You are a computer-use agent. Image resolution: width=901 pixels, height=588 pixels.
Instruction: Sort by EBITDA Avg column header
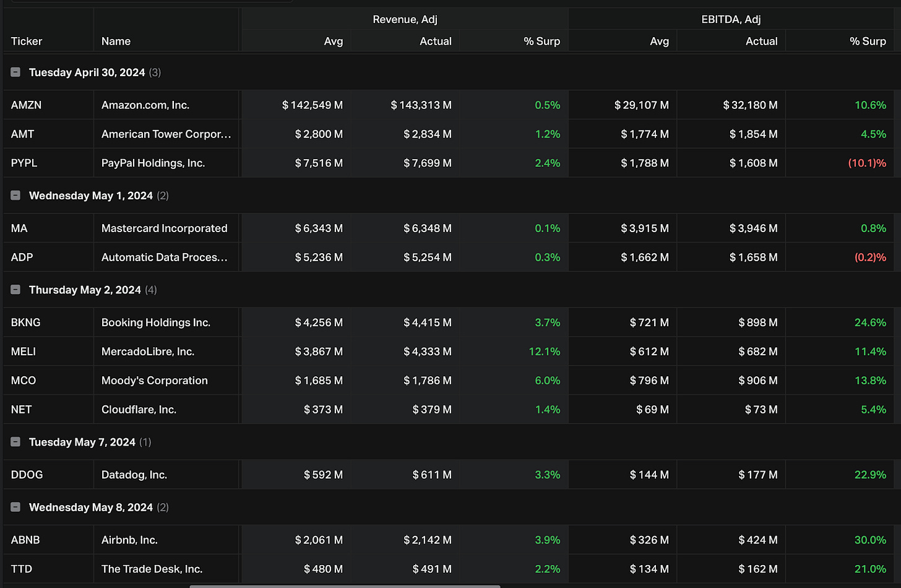tap(660, 41)
